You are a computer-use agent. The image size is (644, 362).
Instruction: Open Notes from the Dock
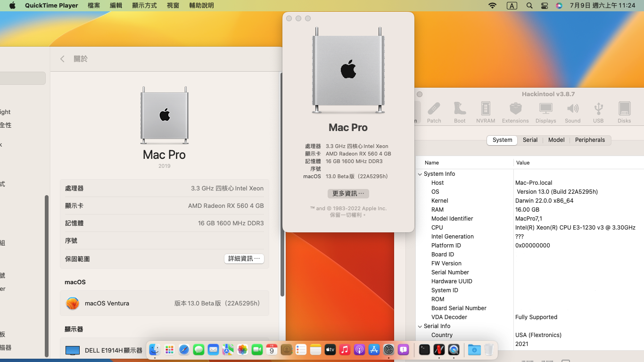[315, 350]
